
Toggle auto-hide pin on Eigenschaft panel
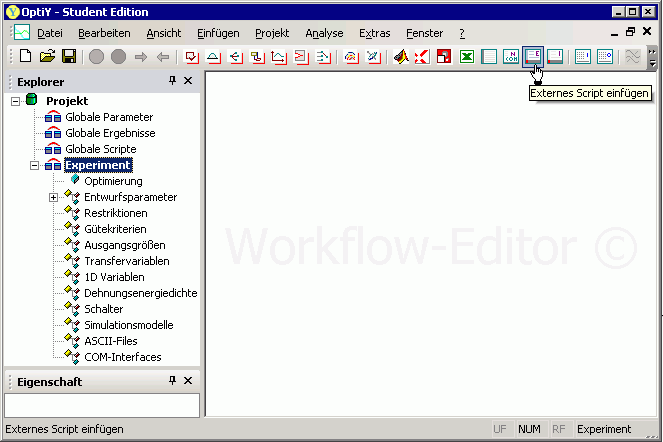(x=172, y=381)
